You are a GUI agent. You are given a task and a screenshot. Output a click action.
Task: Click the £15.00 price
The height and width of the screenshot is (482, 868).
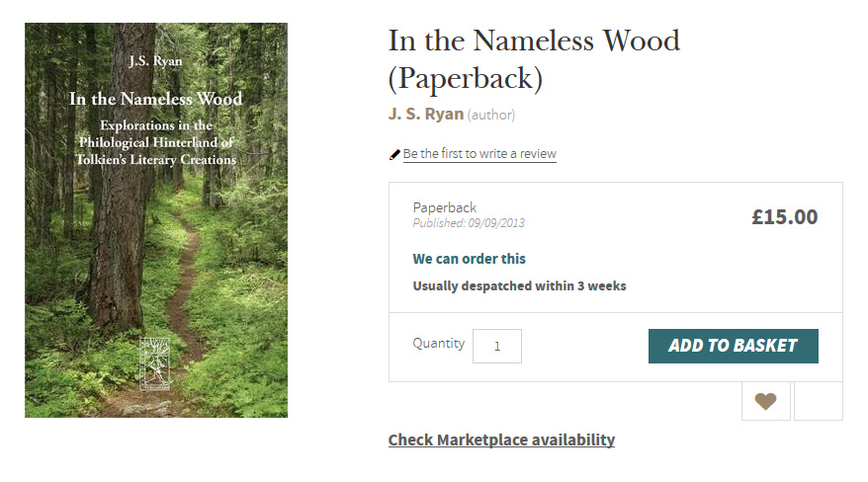(784, 217)
